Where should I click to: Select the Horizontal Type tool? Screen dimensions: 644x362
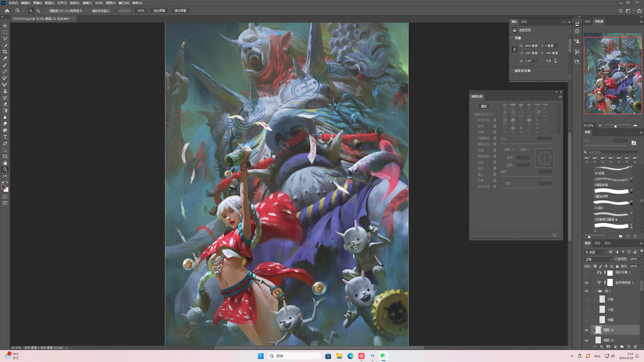[x=5, y=137]
